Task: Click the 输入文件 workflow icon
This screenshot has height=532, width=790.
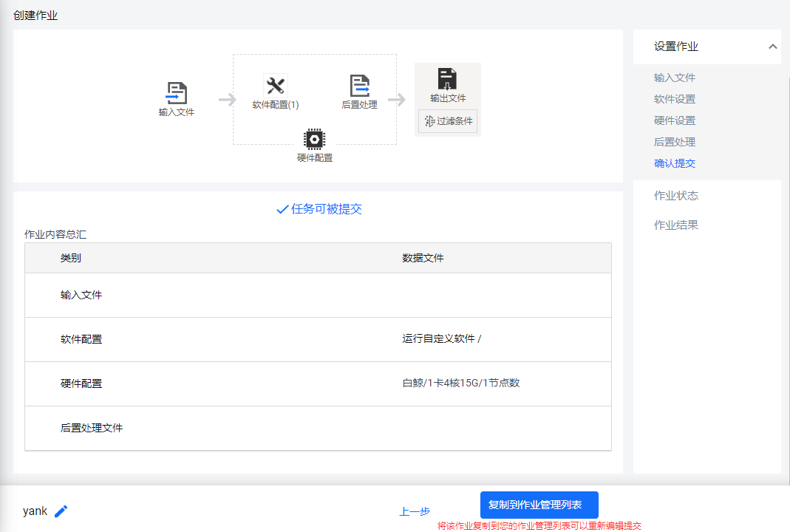Action: pyautogui.click(x=177, y=93)
